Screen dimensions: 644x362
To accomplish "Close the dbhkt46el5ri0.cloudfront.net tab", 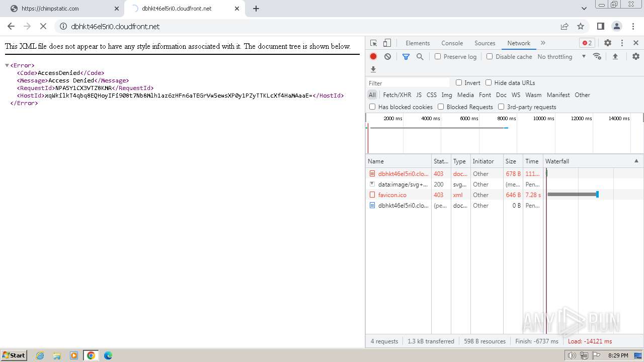I will 236,9.
